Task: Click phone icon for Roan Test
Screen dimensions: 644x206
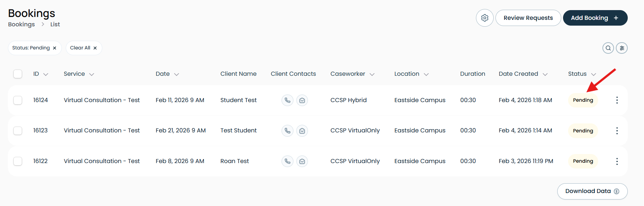Action: point(287,161)
